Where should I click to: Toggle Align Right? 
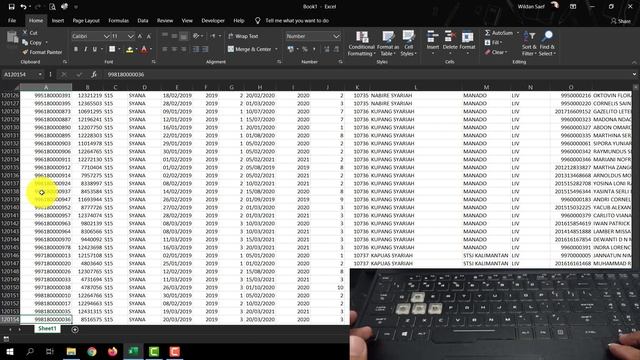point(184,49)
